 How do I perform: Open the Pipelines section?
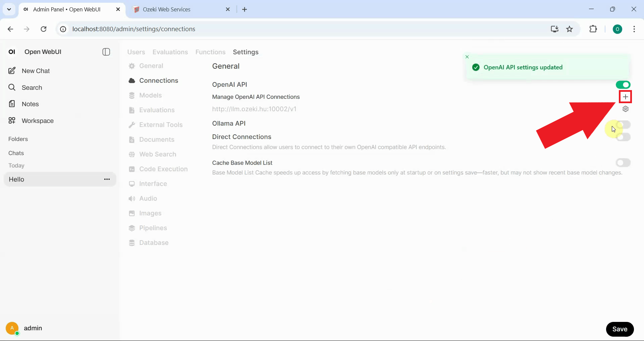pyautogui.click(x=153, y=228)
